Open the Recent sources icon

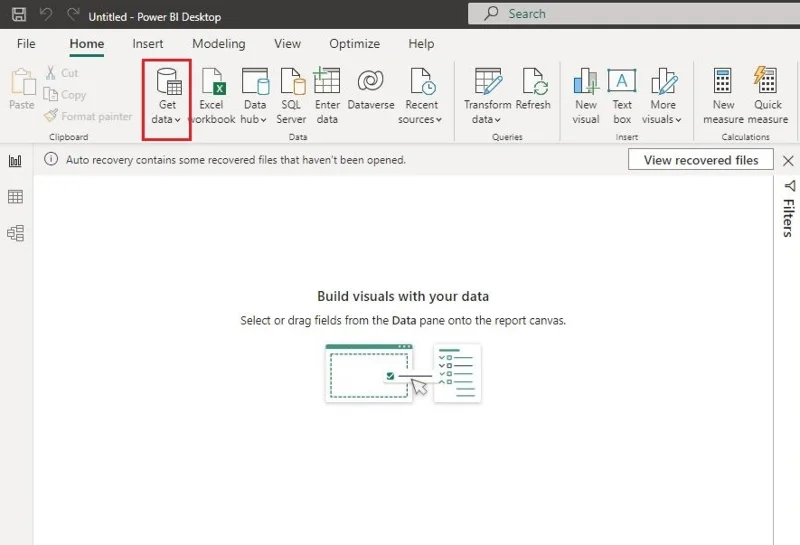click(422, 82)
